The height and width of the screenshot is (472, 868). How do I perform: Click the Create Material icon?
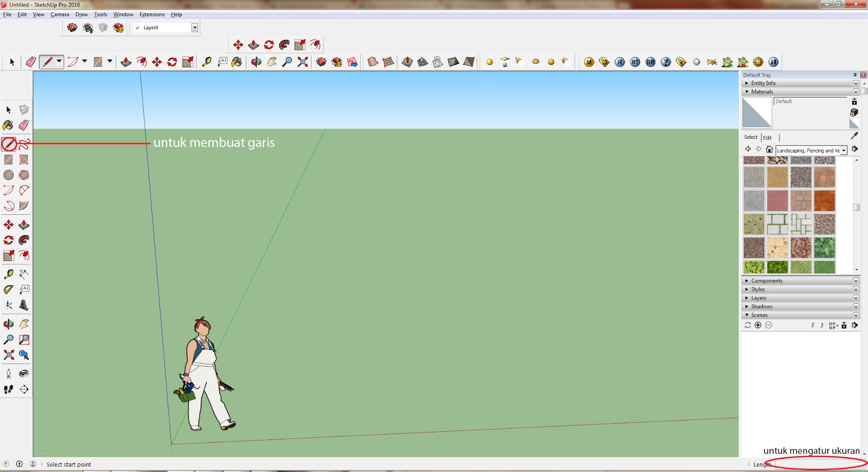(854, 112)
